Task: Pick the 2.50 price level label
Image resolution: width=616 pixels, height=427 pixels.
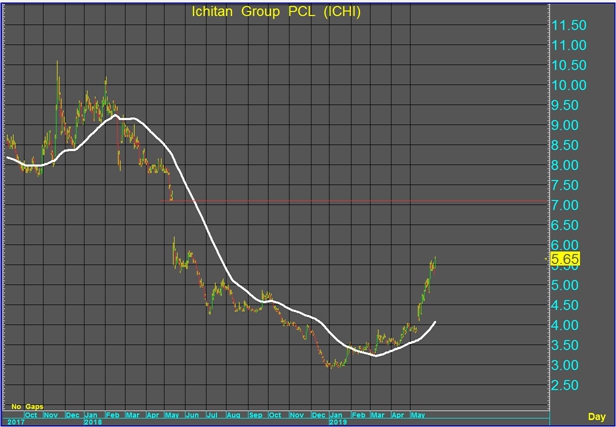Action: click(x=565, y=385)
